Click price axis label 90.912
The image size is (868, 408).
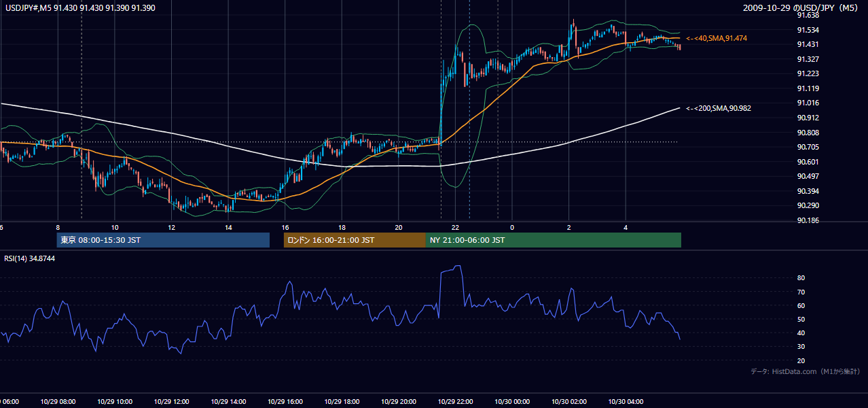click(808, 118)
